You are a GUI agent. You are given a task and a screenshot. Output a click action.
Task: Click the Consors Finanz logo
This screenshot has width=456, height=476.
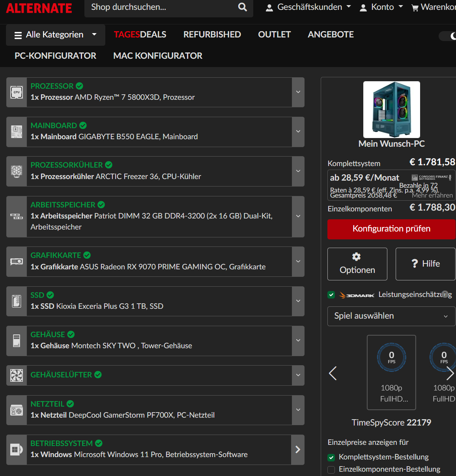pos(432,177)
